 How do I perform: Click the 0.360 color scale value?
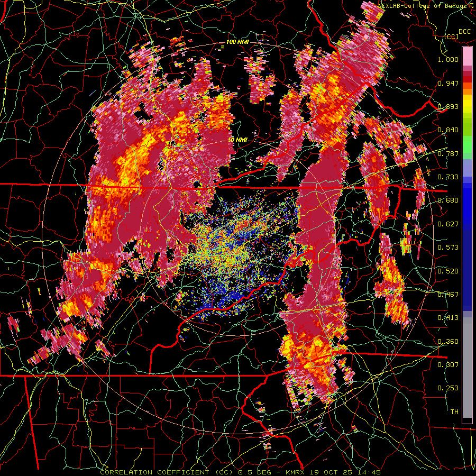click(x=448, y=342)
